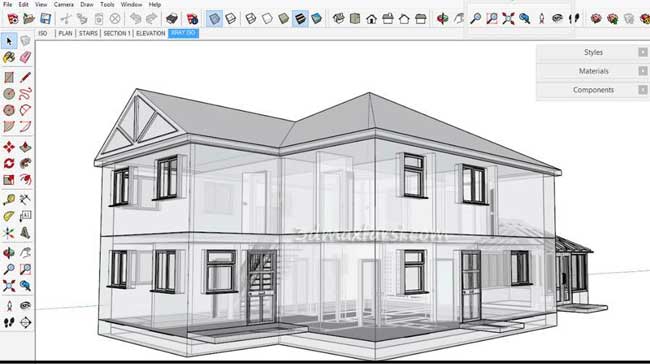Pick the Tape Measure tool

pos(9,200)
